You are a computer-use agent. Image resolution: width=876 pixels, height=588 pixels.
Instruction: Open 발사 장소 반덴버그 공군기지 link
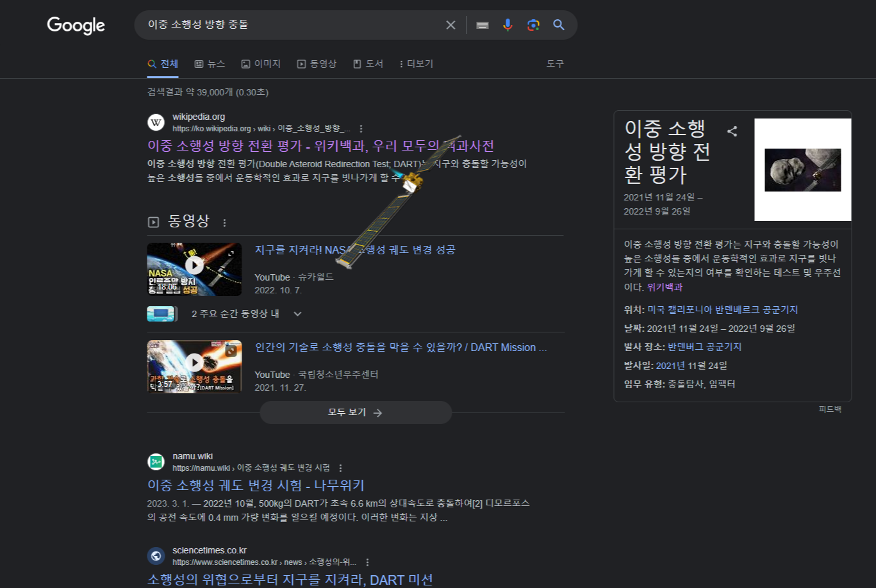point(704,347)
